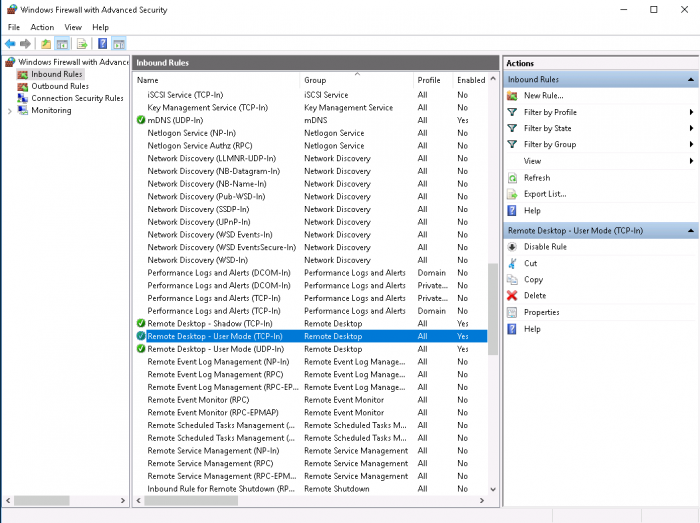Collapse the Remote Desktop - User Mode actions section
The width and height of the screenshot is (700, 523).
tap(690, 231)
